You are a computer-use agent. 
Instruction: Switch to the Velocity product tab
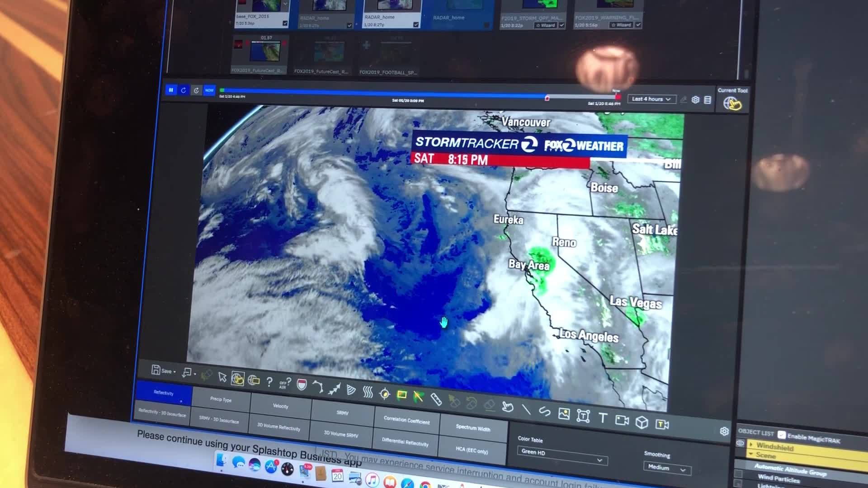(280, 406)
